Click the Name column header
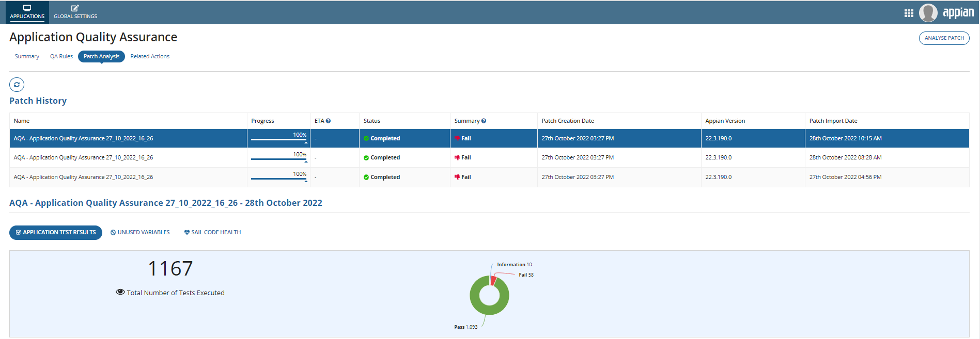 click(22, 121)
